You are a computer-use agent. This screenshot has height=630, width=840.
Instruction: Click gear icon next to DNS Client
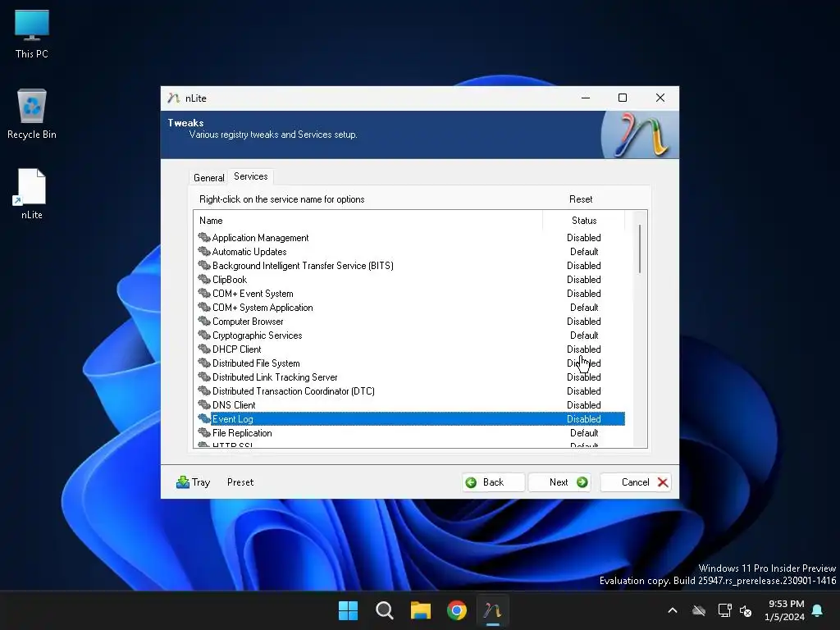coord(204,404)
